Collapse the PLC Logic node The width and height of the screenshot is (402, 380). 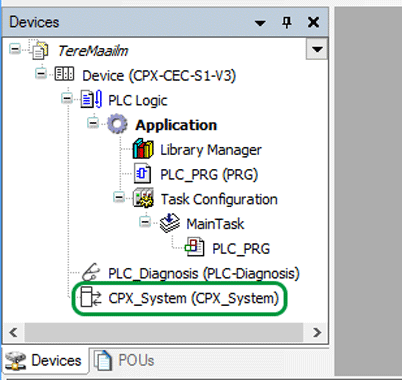click(67, 98)
